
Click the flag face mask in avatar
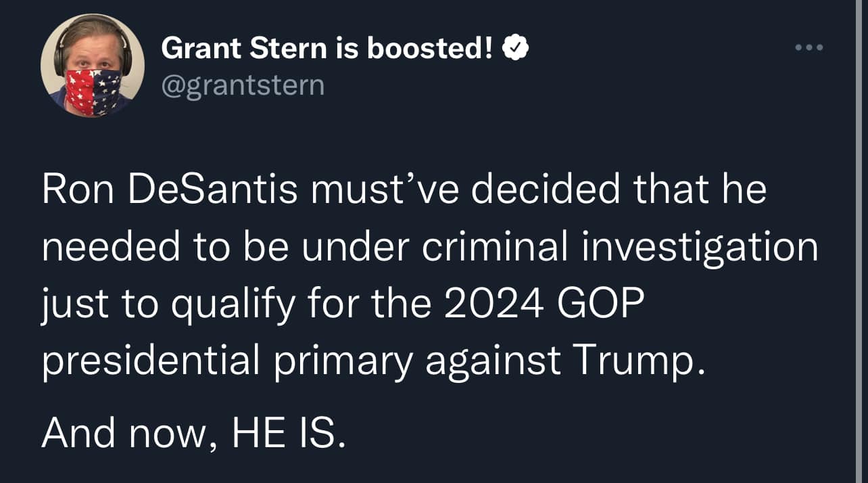94,92
